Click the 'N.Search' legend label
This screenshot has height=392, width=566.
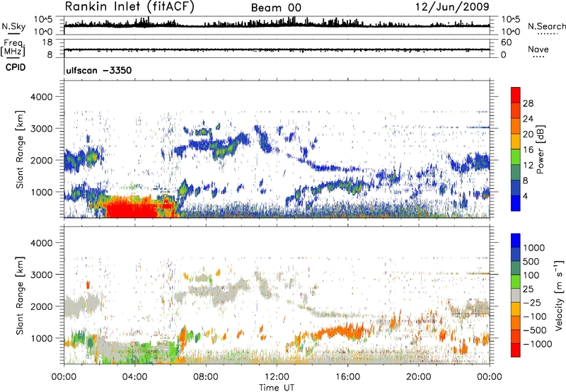(546, 26)
